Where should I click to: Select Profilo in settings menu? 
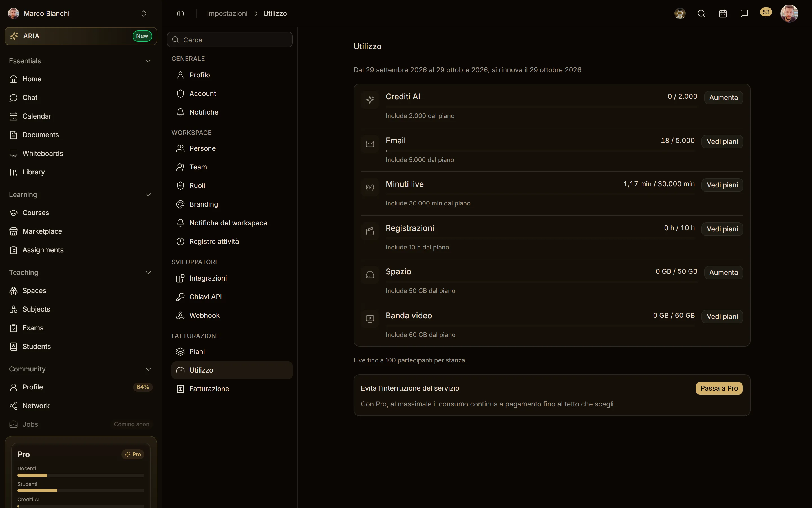[x=232, y=75]
